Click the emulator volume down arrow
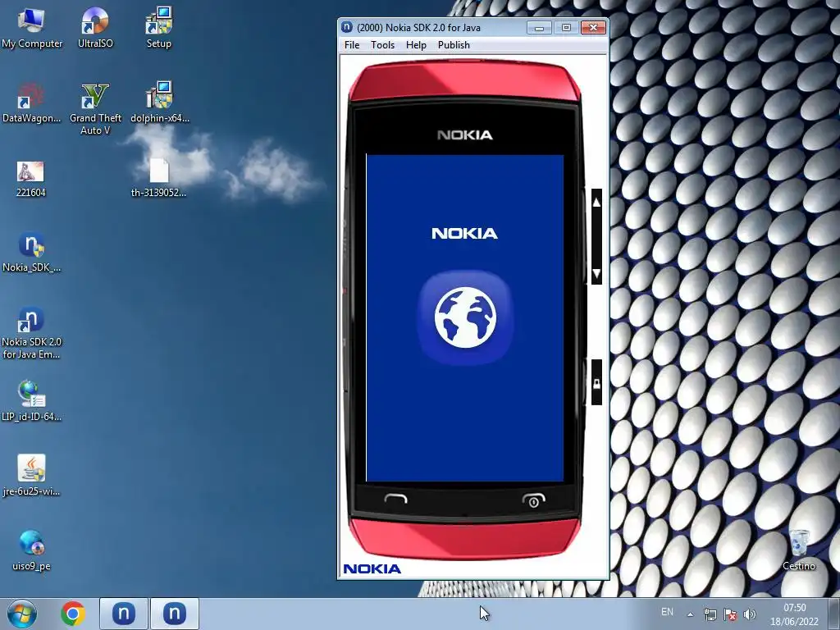 pos(596,274)
